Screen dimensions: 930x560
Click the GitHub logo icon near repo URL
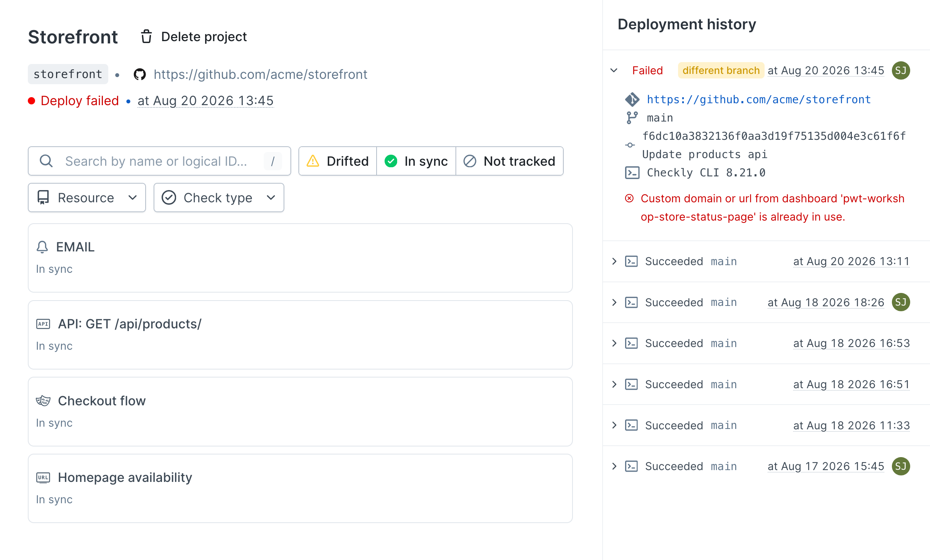[140, 74]
